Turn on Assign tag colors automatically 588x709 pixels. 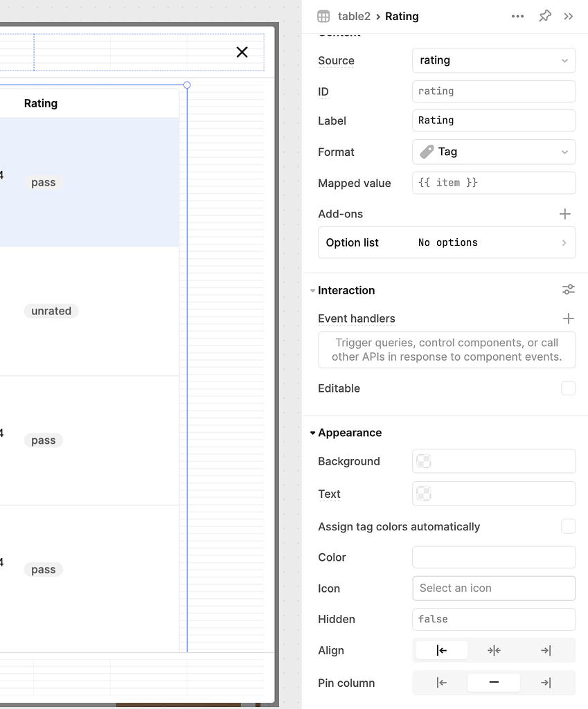coord(568,526)
